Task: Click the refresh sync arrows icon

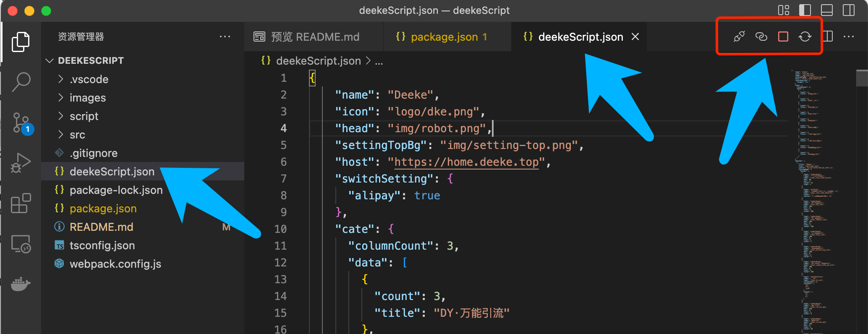Action: tap(805, 37)
